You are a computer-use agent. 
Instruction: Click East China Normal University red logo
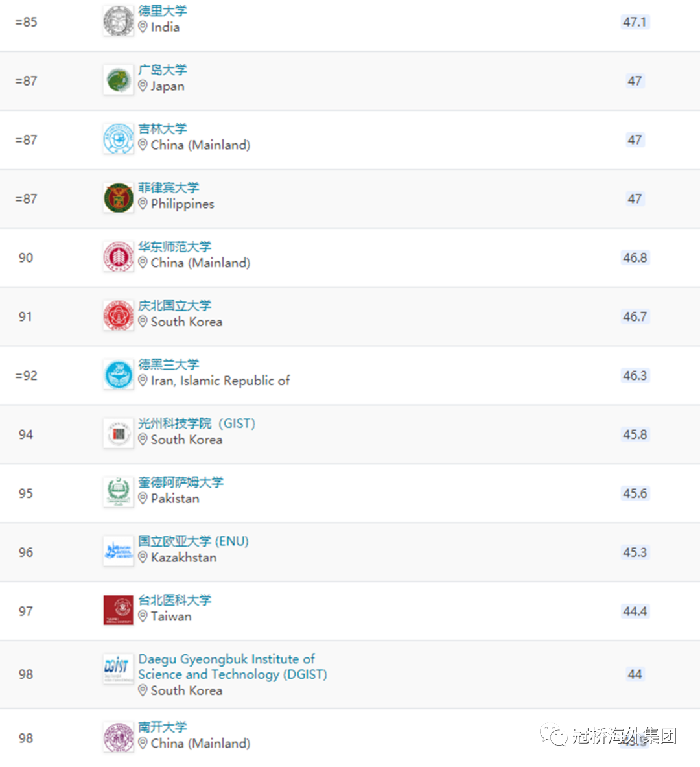coord(119,256)
